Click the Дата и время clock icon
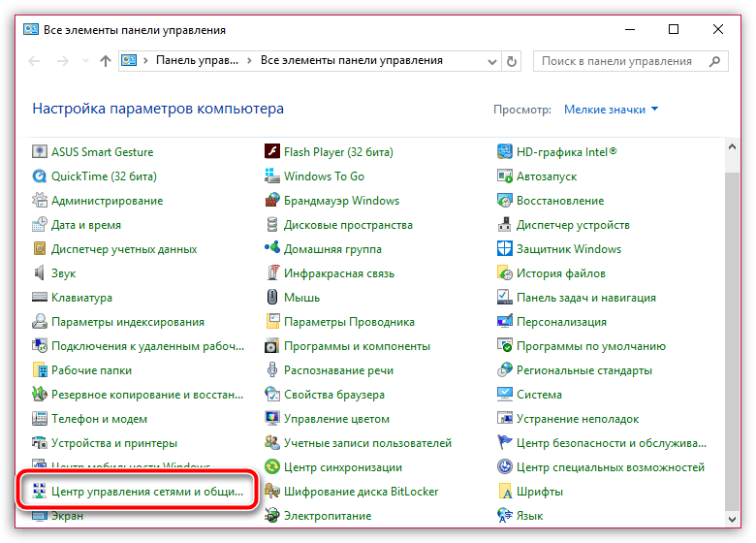Viewport: 756px width, 543px height. coord(40,225)
